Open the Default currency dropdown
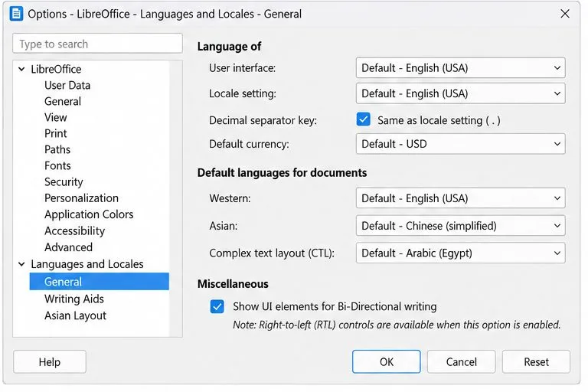 (460, 144)
